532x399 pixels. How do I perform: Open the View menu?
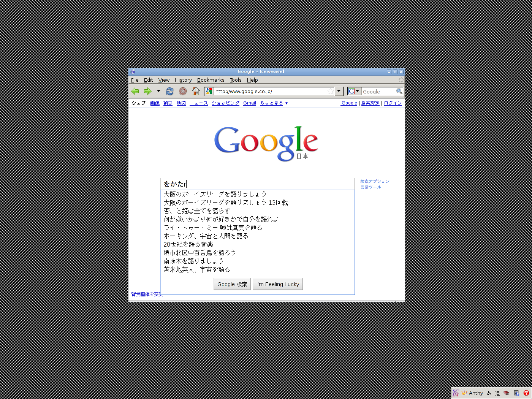164,80
